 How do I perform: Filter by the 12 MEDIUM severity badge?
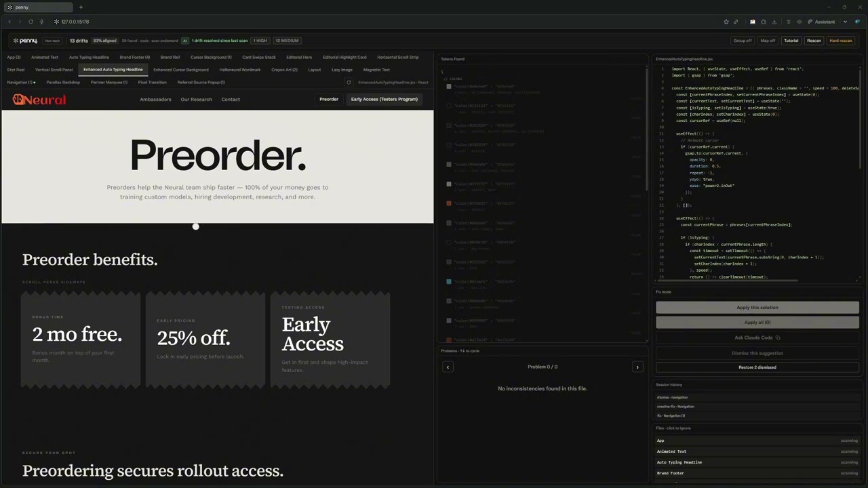[x=287, y=41]
